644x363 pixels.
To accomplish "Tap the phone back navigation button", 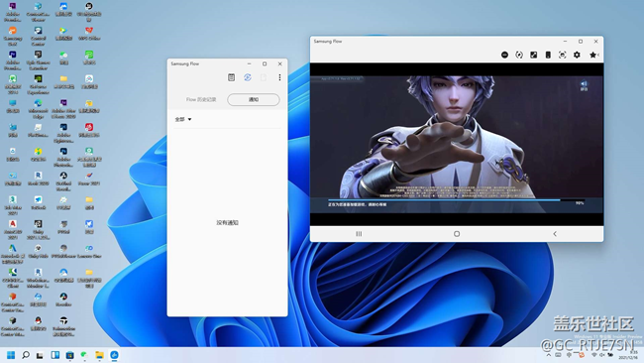I will point(555,233).
